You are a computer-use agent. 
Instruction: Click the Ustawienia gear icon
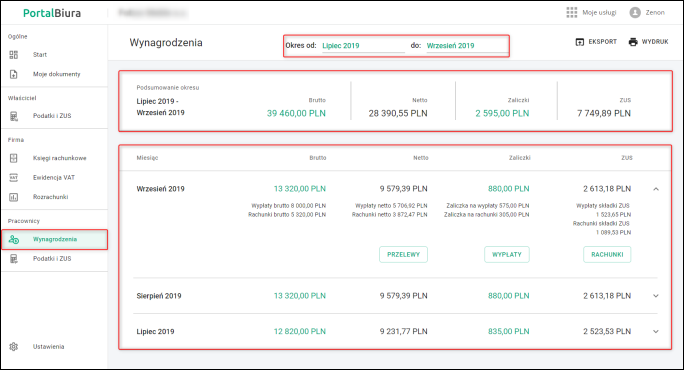[14, 346]
